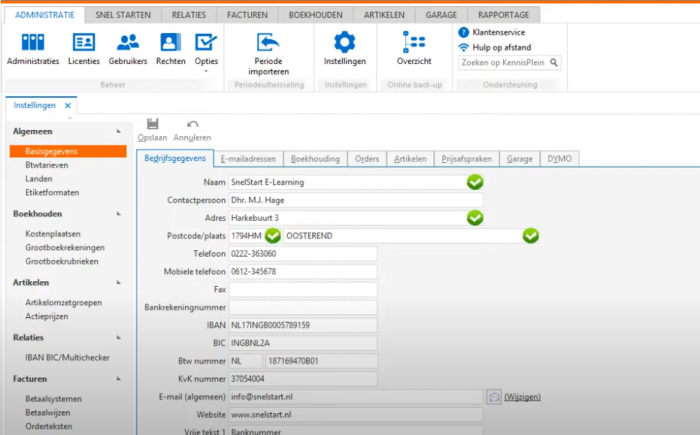Screen dimensions: 700x435
Task: Click the Opslaan save icon
Action: (152, 123)
